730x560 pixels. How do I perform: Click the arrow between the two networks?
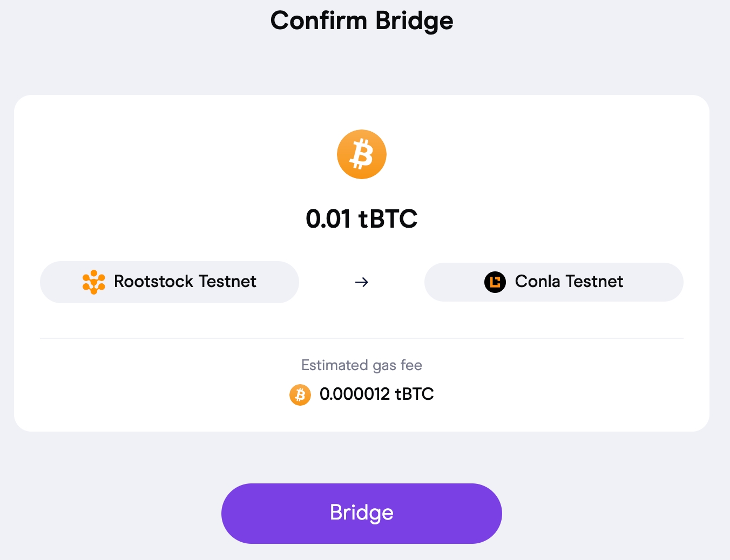pyautogui.click(x=362, y=282)
